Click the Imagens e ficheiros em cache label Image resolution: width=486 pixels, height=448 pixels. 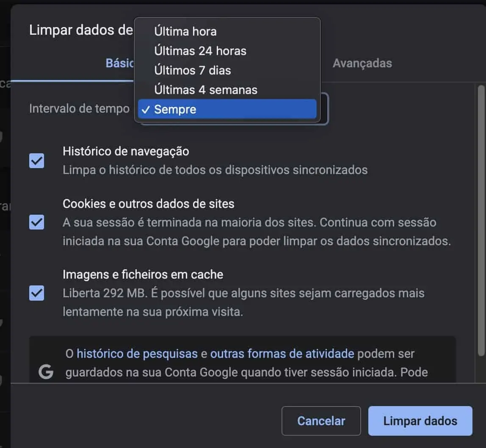tap(143, 274)
